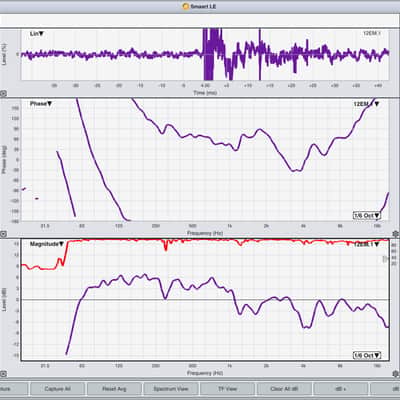Open the Magnitude plot type dropdown
The width and height of the screenshot is (400, 400).
coord(47,244)
